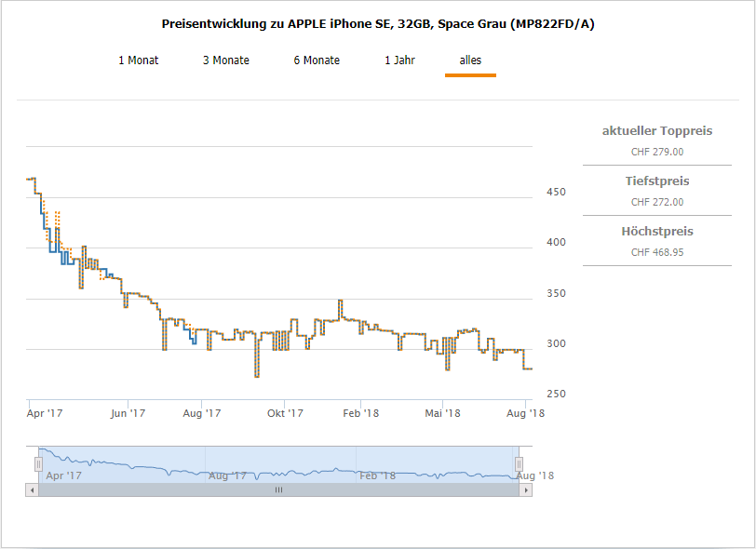Click the aktueller Toppreis heading
The image size is (756, 549).
(657, 131)
